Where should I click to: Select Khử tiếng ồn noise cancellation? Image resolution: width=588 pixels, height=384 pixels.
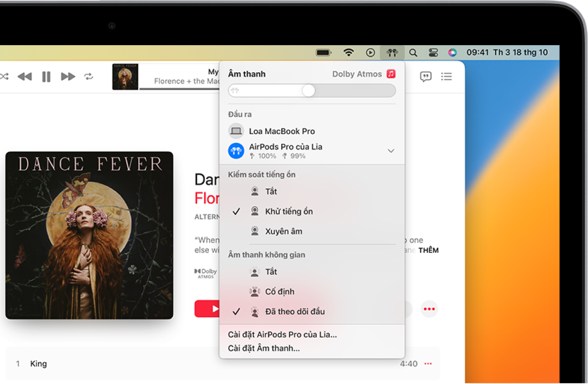[312, 211]
